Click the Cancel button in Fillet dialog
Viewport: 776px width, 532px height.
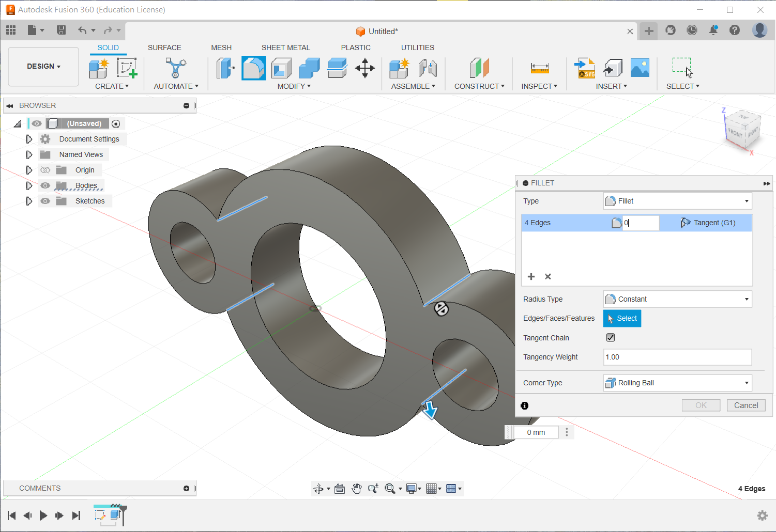745,405
